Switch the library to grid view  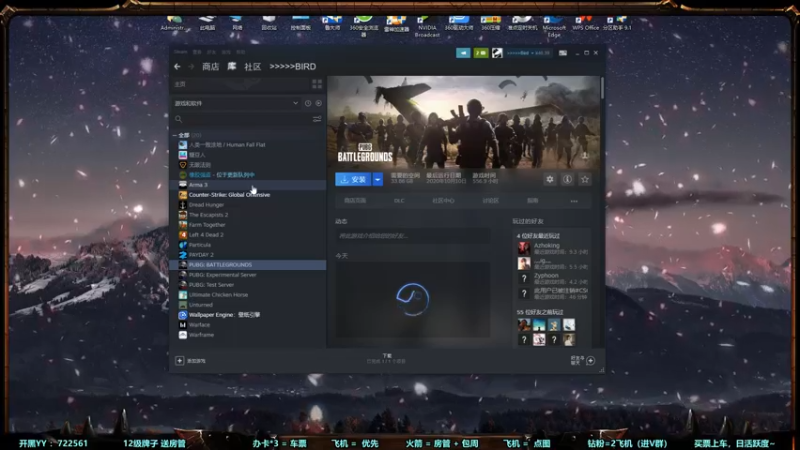tap(317, 84)
